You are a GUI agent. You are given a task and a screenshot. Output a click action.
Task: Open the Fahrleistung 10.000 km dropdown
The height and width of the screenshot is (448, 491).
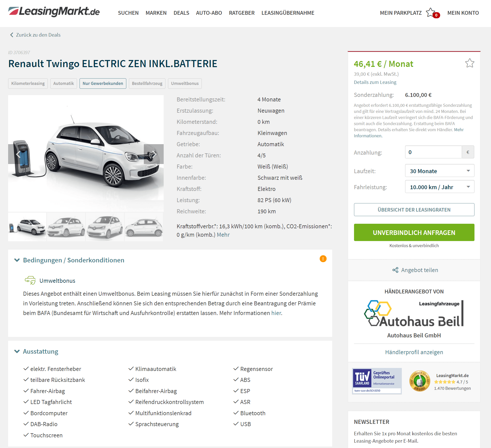[439, 187]
